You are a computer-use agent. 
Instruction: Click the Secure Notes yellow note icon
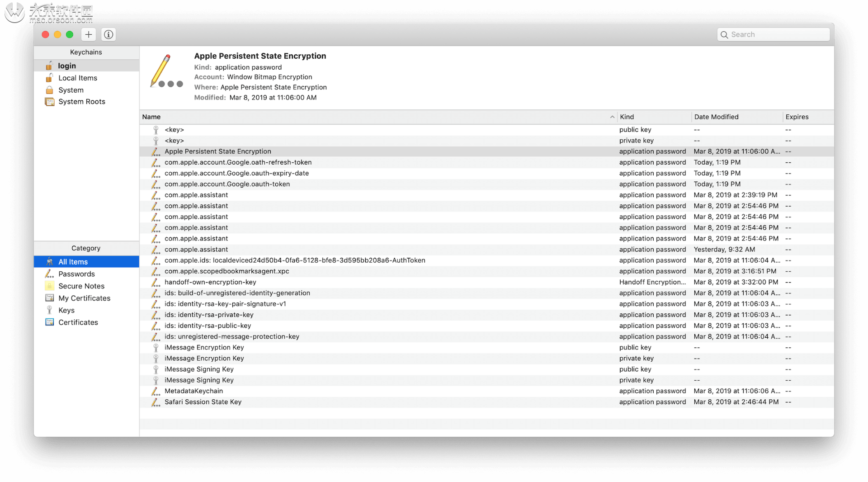tap(49, 286)
